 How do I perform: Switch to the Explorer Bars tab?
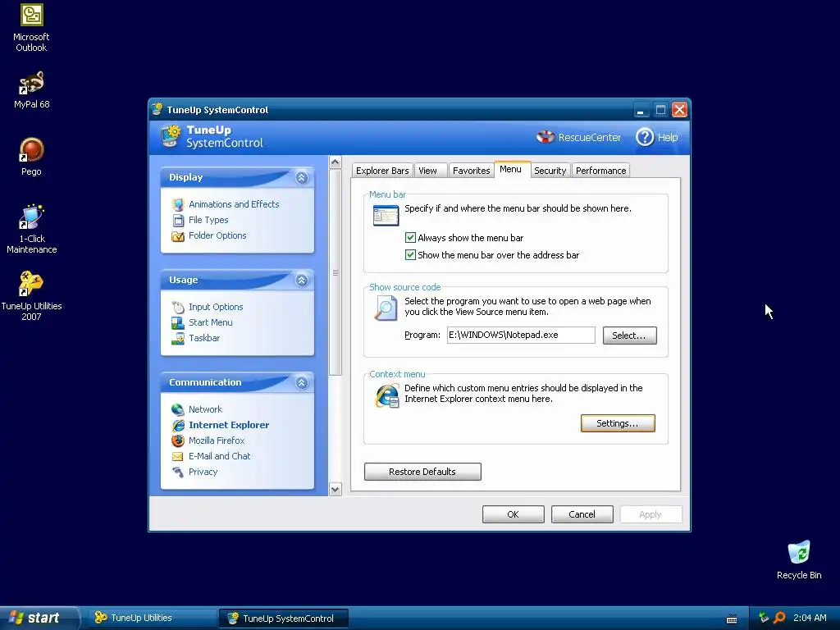click(x=382, y=171)
